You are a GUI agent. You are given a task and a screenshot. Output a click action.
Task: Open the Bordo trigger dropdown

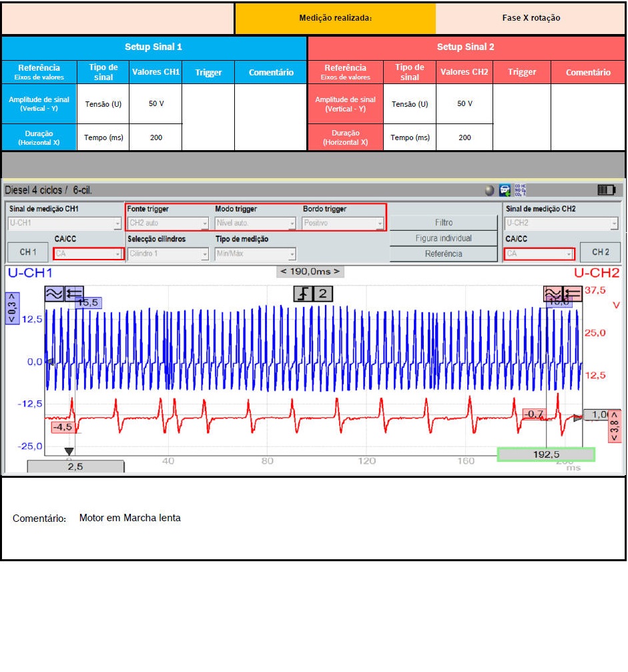coord(343,224)
